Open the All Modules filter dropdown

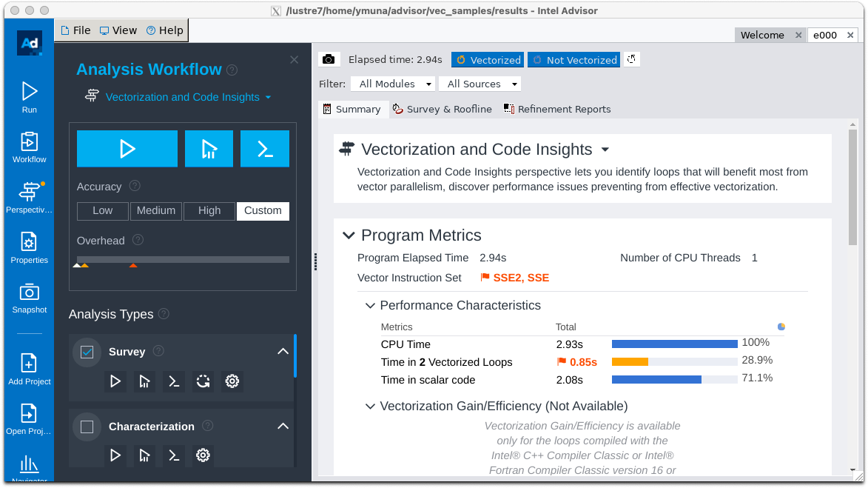coord(393,84)
